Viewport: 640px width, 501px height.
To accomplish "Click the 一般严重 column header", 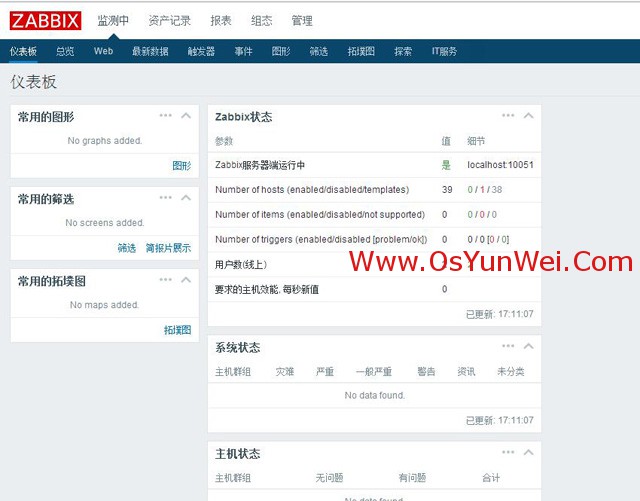I will click(x=374, y=372).
